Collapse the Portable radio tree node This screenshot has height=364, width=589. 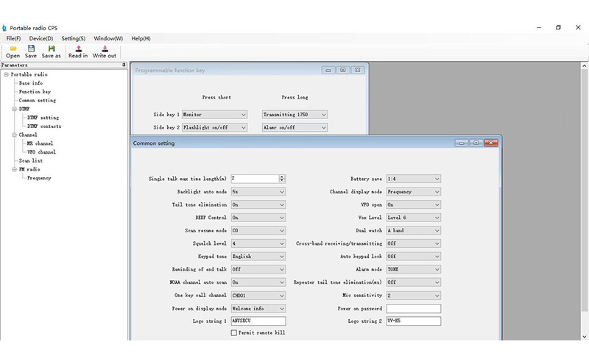pyautogui.click(x=7, y=75)
